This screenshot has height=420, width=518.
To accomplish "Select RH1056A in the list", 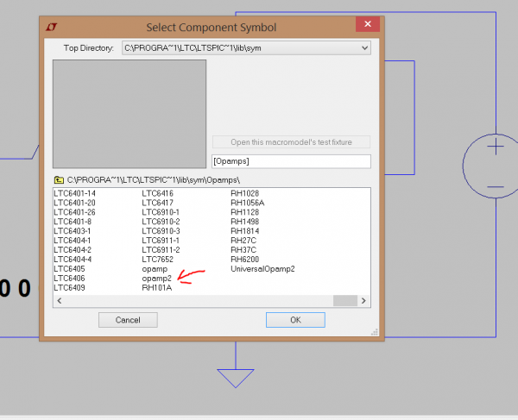I will (x=248, y=203).
